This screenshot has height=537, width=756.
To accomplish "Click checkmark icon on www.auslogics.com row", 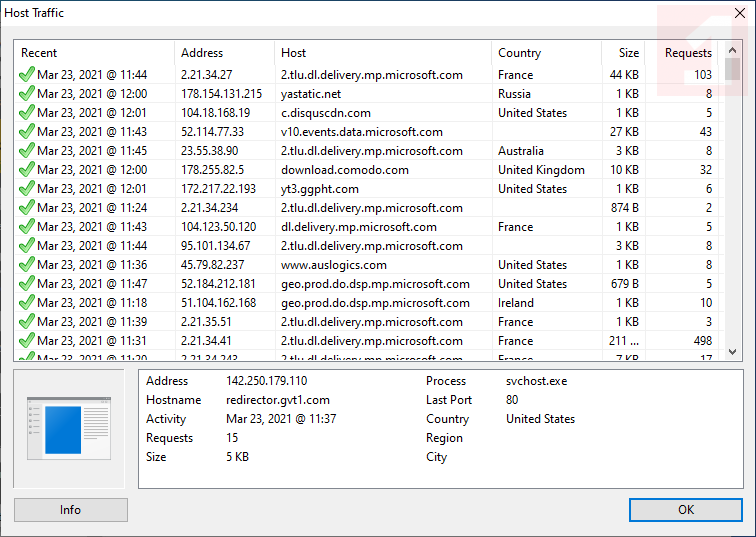I will coord(27,265).
